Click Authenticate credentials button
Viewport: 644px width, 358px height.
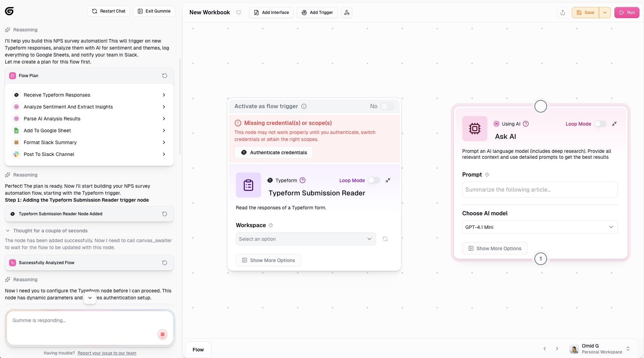click(x=274, y=152)
